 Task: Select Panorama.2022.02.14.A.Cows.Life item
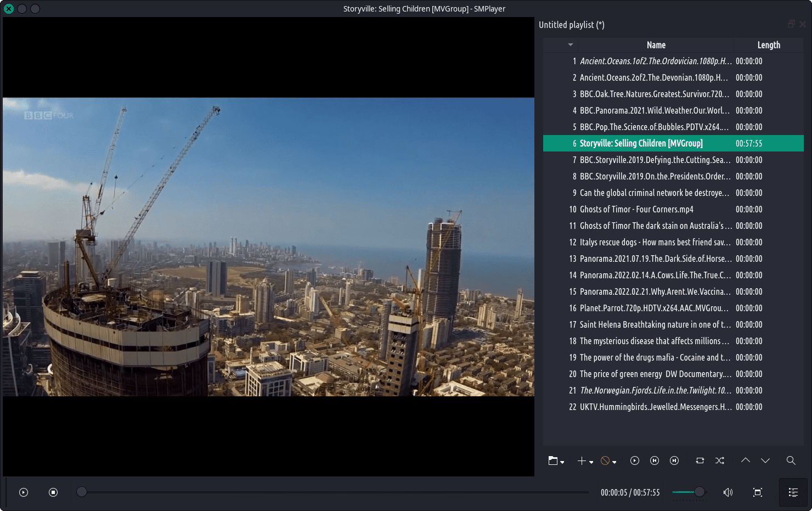[673, 275]
